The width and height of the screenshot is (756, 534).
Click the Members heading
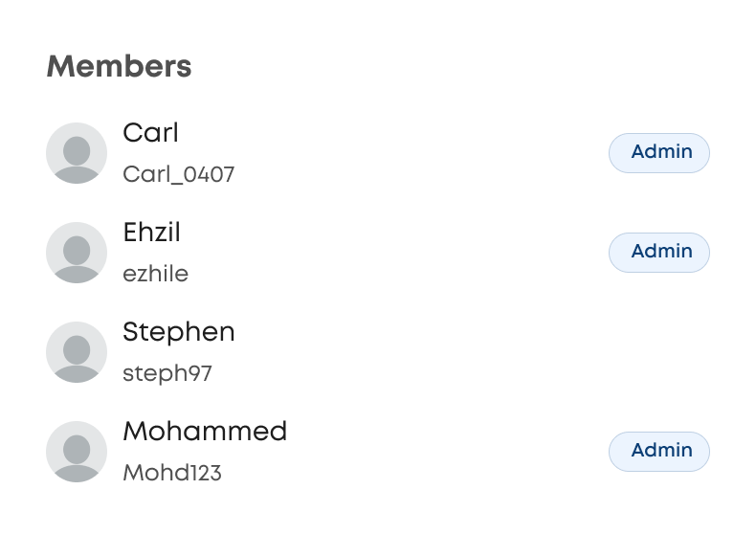click(x=120, y=67)
